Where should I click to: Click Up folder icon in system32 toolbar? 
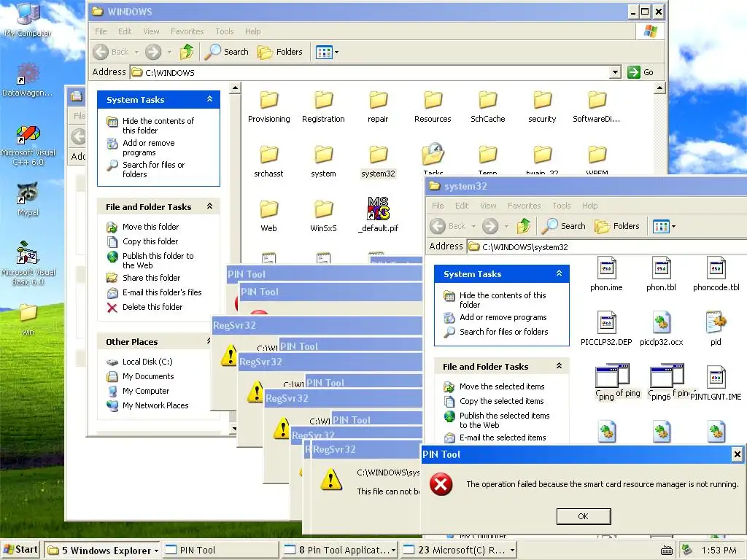(524, 226)
